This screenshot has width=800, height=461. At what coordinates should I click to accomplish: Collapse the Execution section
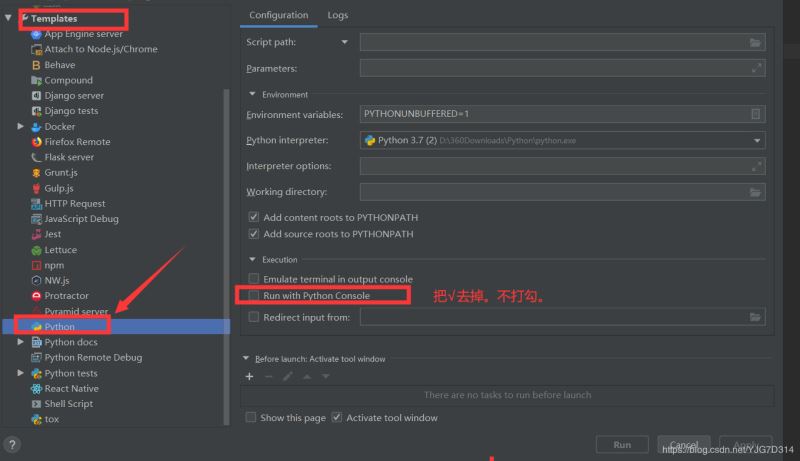(x=252, y=260)
